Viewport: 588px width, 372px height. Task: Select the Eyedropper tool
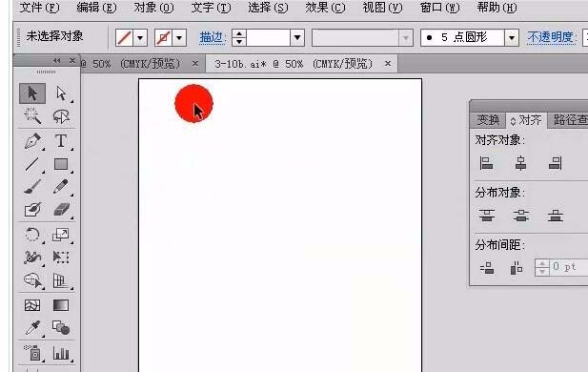[32, 328]
